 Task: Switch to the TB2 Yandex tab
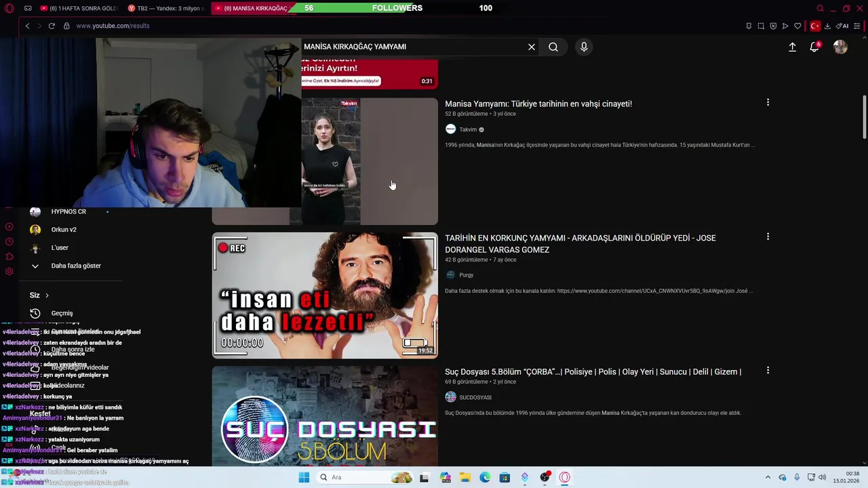pyautogui.click(x=165, y=8)
